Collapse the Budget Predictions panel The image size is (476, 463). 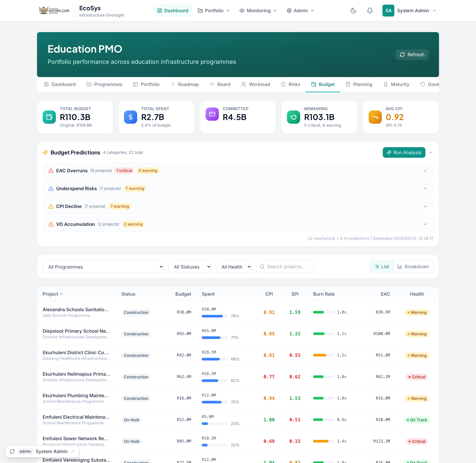[431, 152]
